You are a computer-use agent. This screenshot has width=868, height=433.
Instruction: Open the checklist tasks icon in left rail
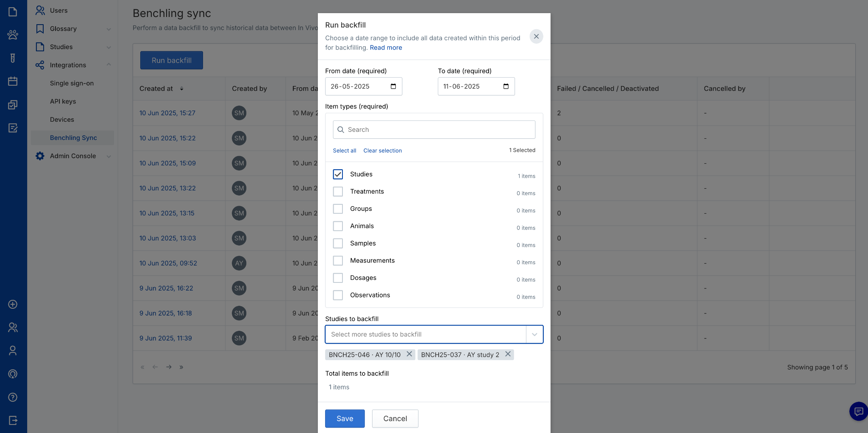pyautogui.click(x=13, y=104)
